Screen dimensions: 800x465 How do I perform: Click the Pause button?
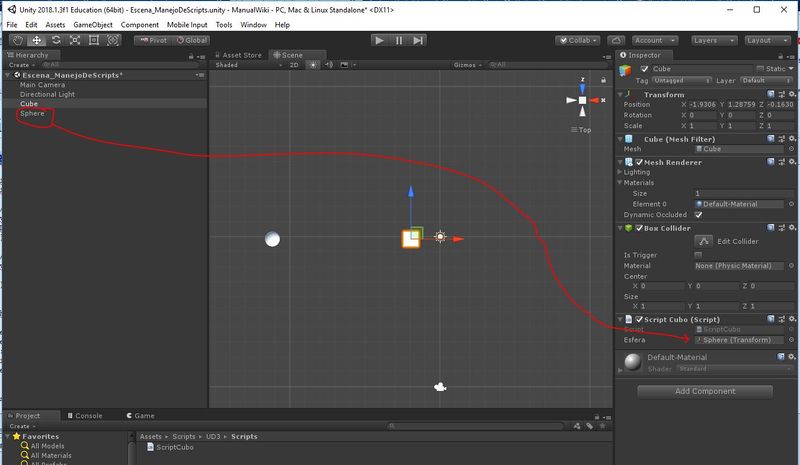[398, 40]
